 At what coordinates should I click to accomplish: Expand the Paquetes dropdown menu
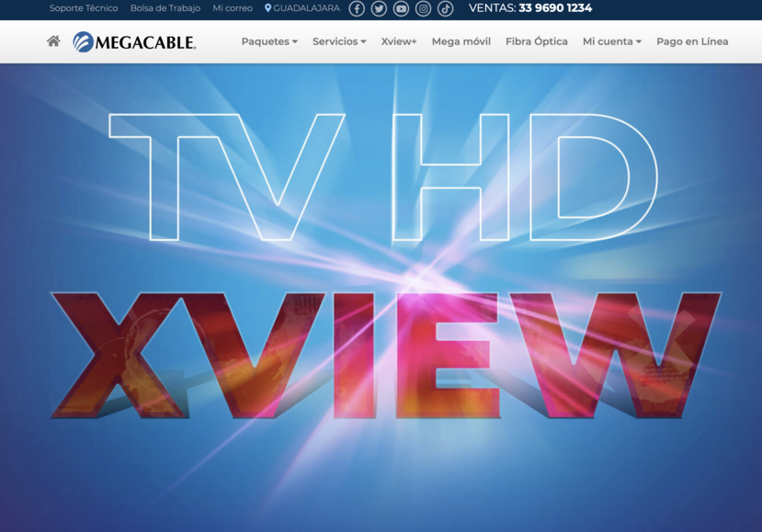click(x=268, y=41)
